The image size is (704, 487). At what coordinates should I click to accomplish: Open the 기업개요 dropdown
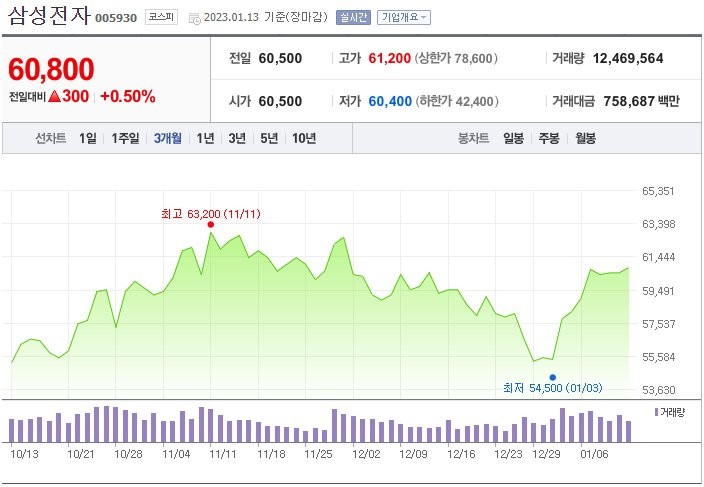coord(404,18)
